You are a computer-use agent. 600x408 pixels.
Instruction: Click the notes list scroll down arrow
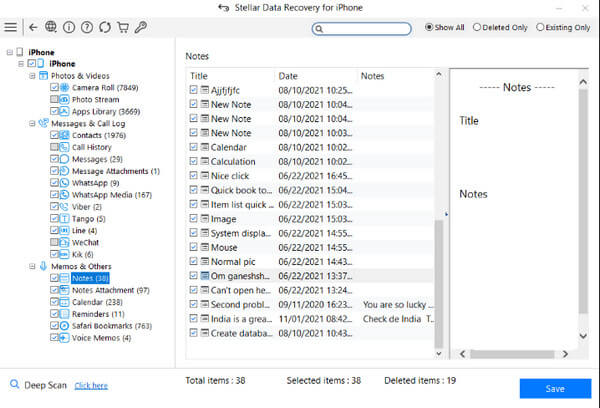pyautogui.click(x=439, y=354)
